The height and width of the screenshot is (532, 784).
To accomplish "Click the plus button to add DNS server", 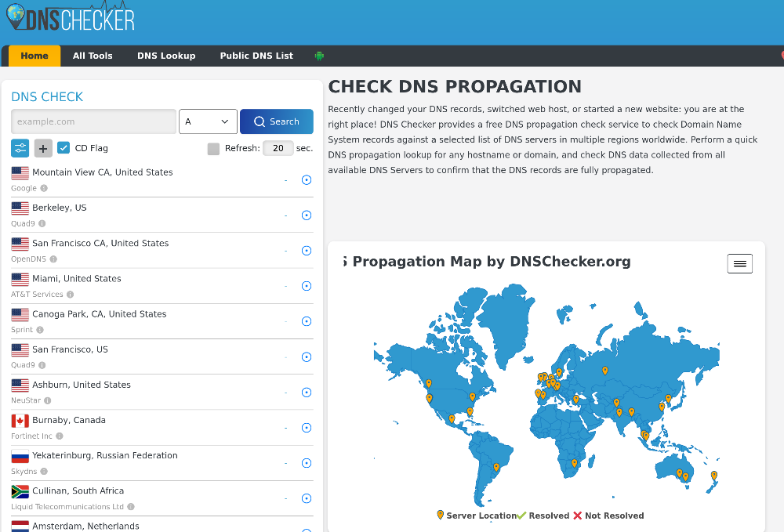I will pos(43,148).
